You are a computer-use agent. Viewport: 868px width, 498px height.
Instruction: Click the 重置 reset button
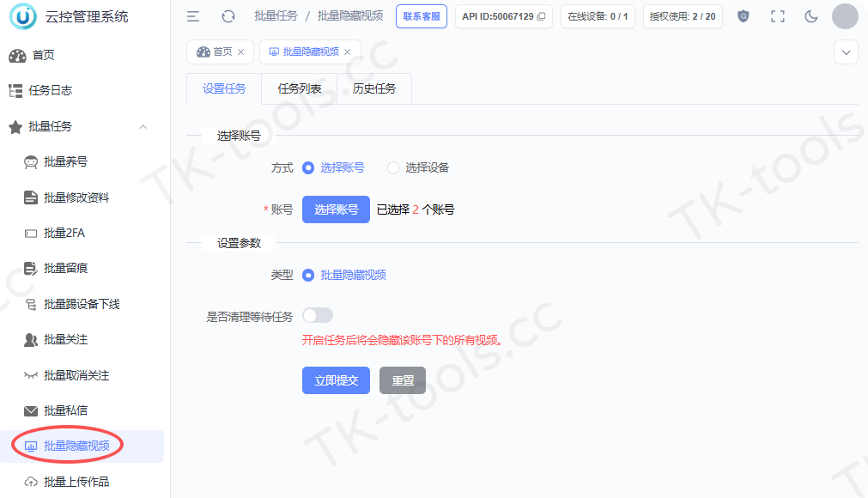pyautogui.click(x=403, y=380)
